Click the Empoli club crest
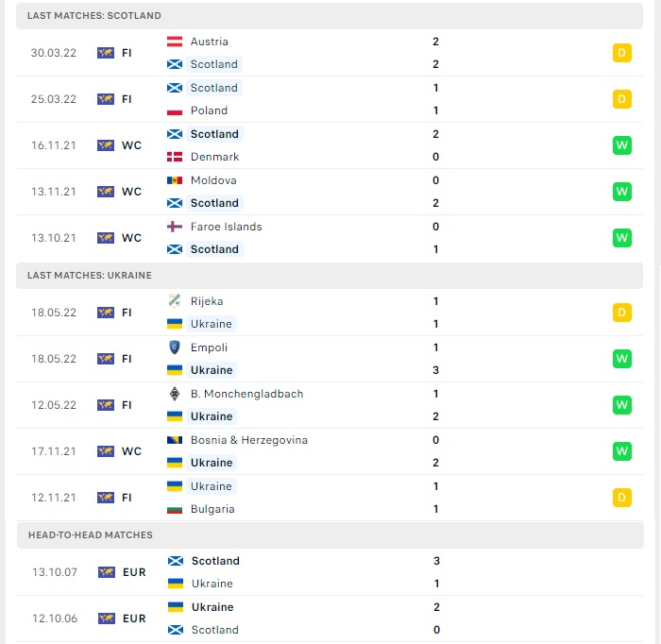The width and height of the screenshot is (661, 644). 175,347
